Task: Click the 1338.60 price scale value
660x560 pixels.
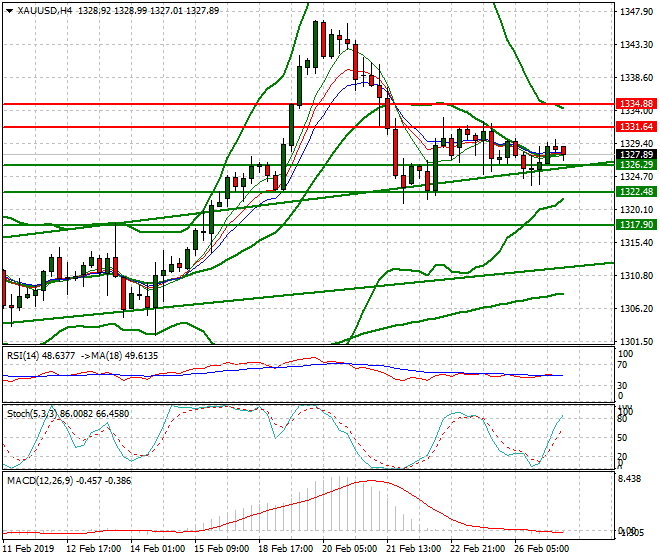Action: 637,77
